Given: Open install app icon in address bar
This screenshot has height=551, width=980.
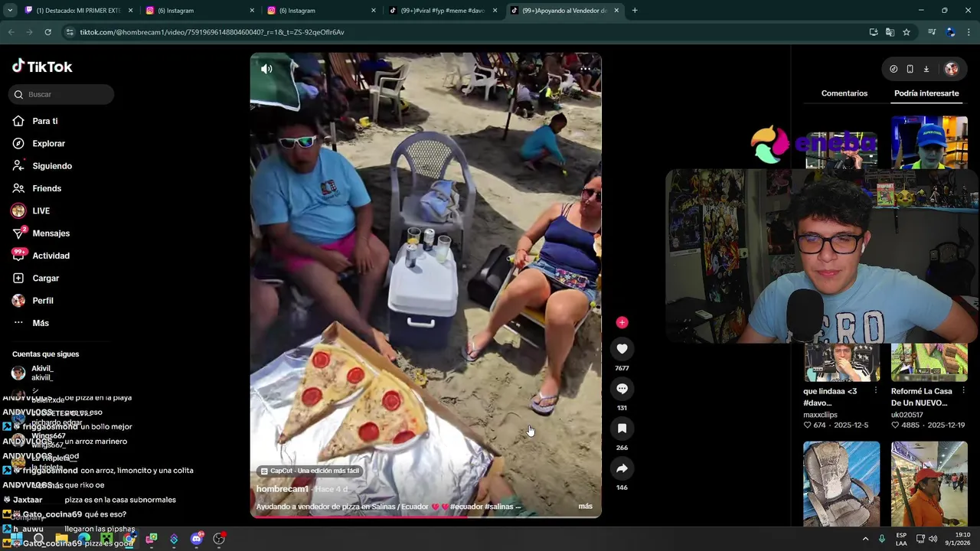Looking at the screenshot, I should (874, 32).
